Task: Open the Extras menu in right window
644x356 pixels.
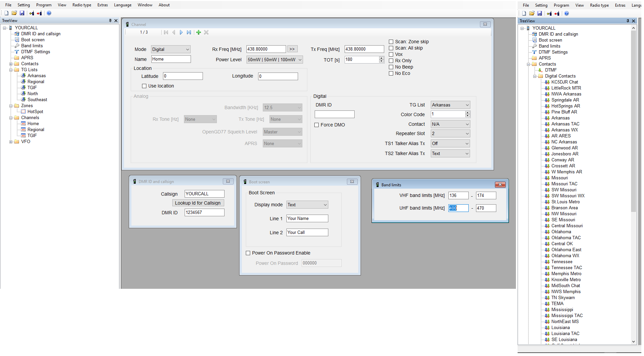Action: pos(620,5)
